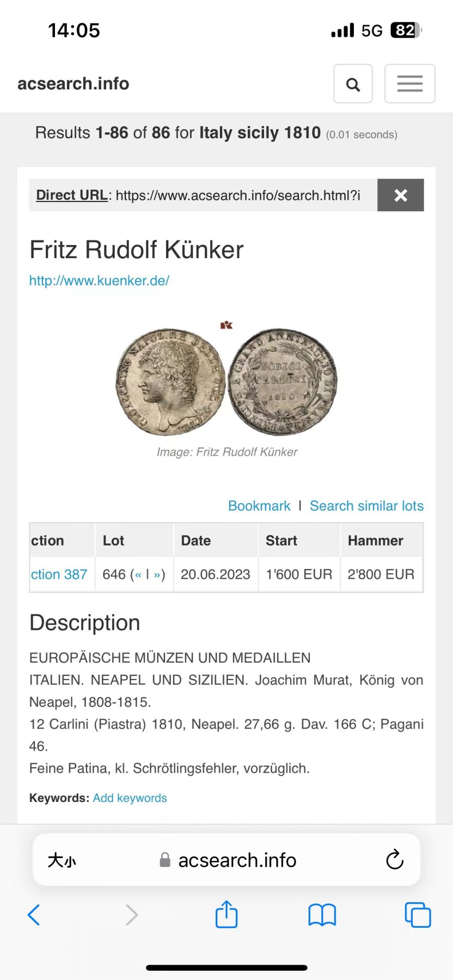Open the 12 Carlini coin image

(x=226, y=382)
